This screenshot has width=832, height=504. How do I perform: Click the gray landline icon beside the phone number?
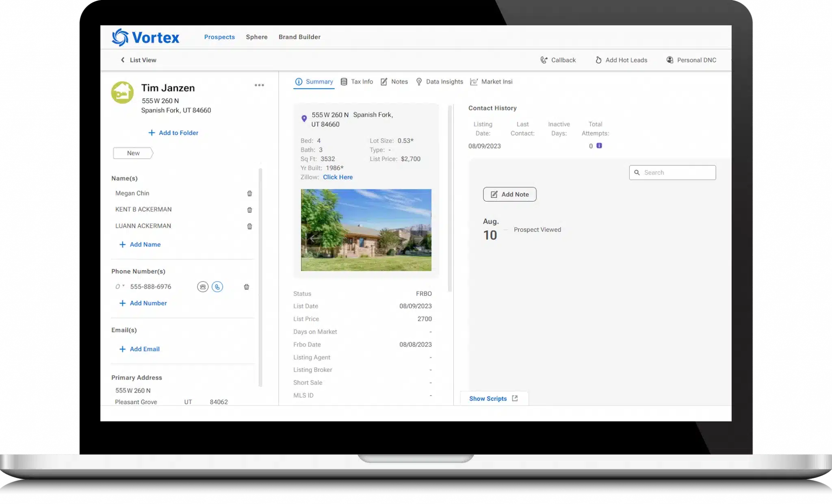(x=203, y=287)
